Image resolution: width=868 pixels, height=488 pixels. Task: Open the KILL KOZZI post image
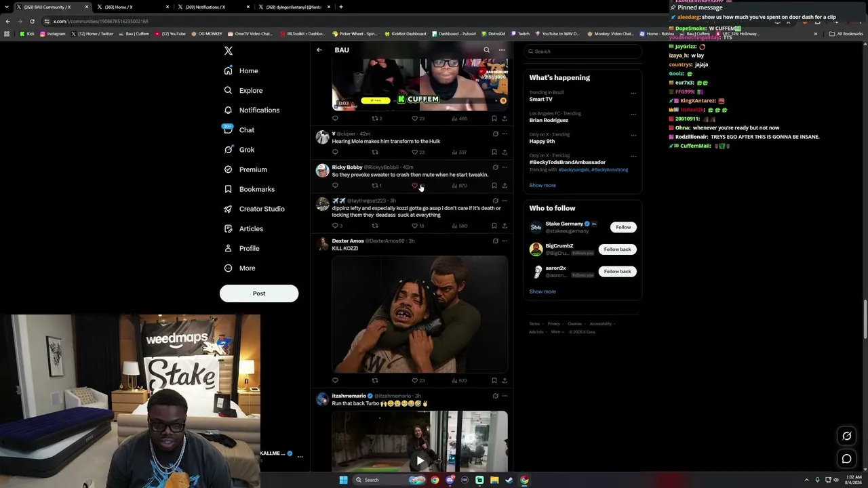(420, 314)
